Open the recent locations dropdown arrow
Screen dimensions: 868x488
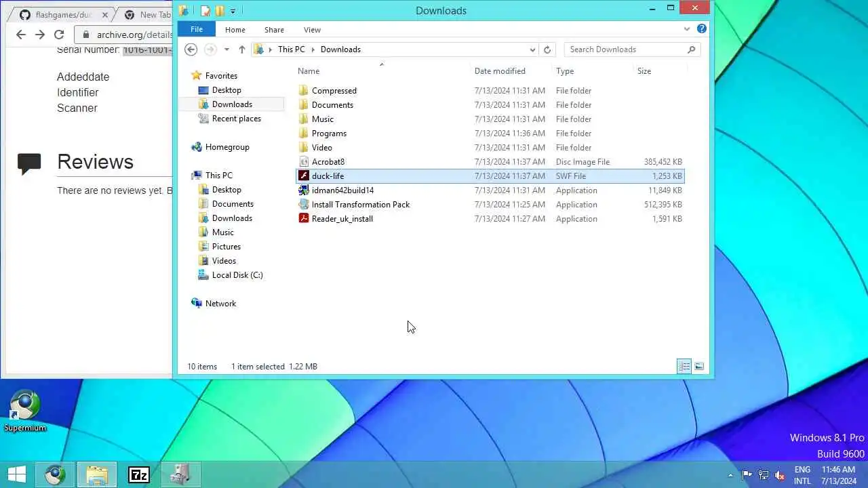(226, 49)
